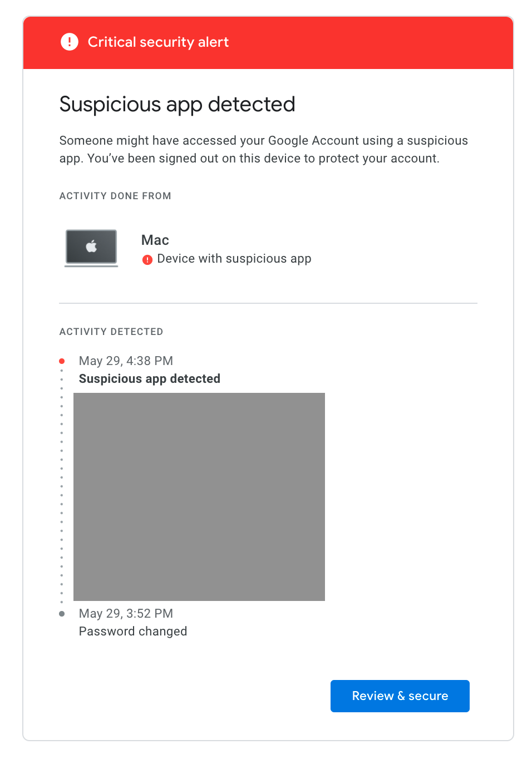
Task: Click the gray timeline dot for password change
Action: pos(62,614)
